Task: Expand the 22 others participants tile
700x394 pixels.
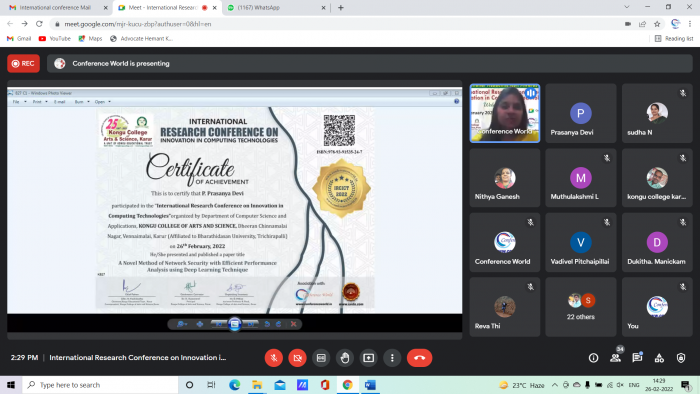Action: pos(581,307)
